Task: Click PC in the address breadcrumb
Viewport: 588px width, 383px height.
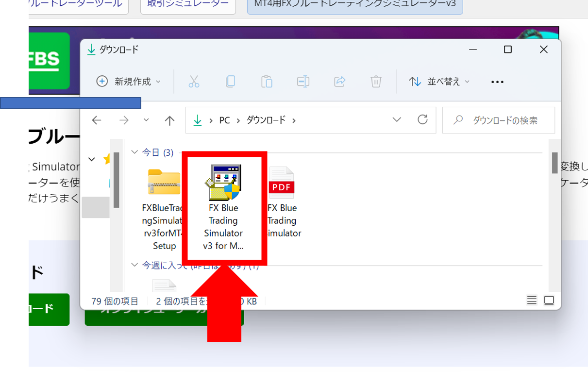Action: 224,120
